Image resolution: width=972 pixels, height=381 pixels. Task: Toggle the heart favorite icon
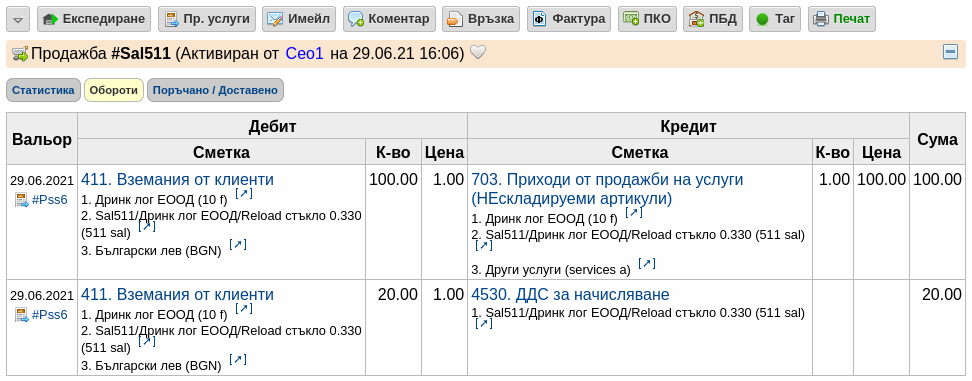pyautogui.click(x=477, y=53)
